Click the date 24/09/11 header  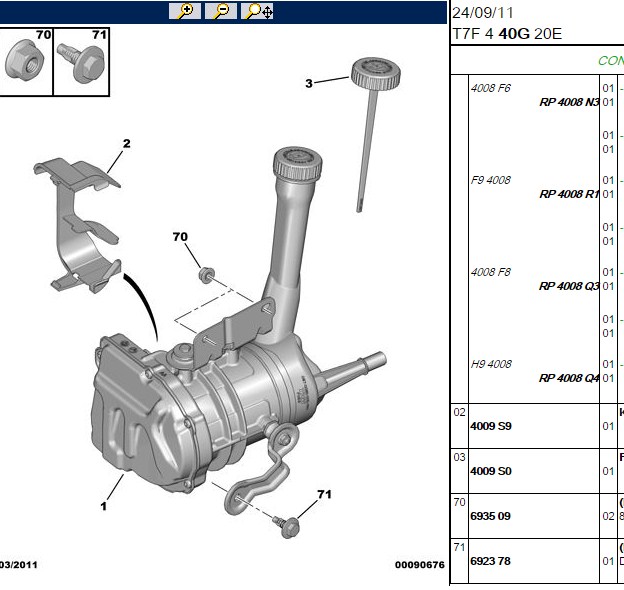click(x=483, y=13)
